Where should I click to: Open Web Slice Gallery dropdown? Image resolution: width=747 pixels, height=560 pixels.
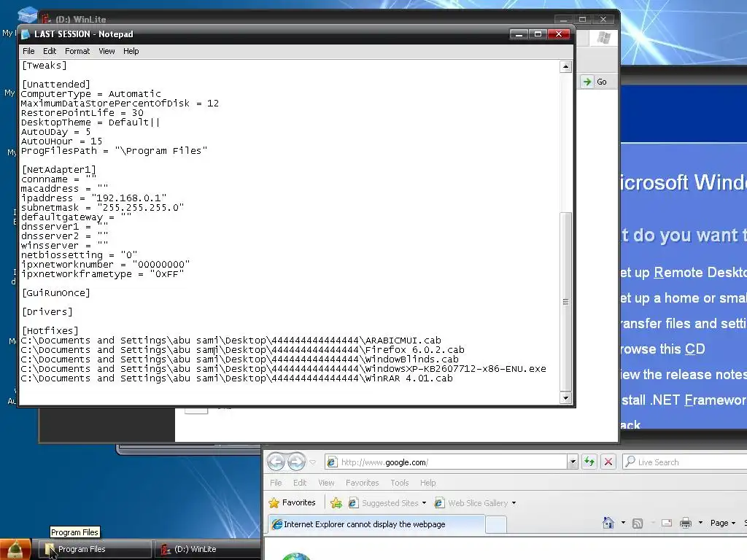[475, 503]
